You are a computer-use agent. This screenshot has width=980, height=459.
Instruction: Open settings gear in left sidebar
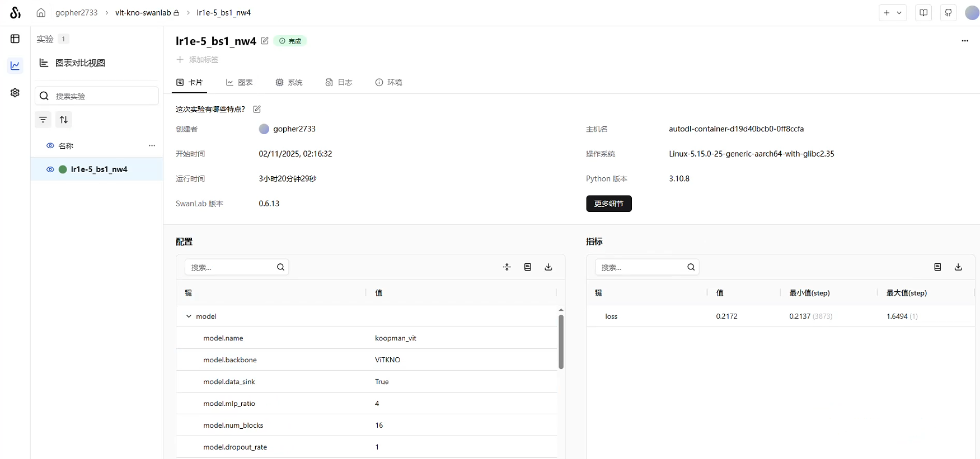click(x=15, y=93)
